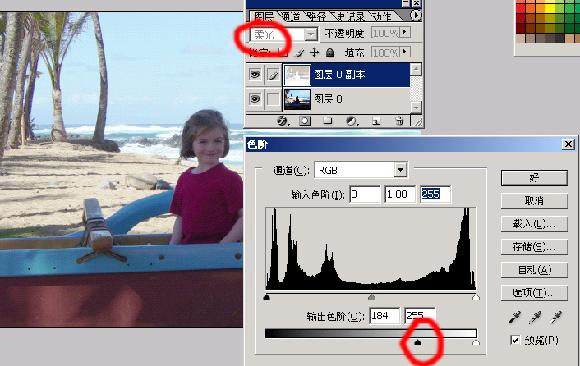
Task: Click the create new layer icon
Action: 376,121
